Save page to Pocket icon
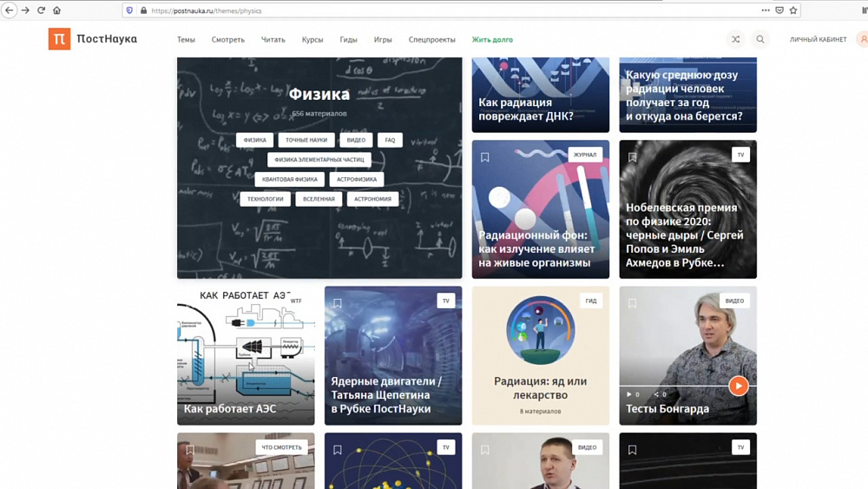The height and width of the screenshot is (489, 868). (779, 10)
